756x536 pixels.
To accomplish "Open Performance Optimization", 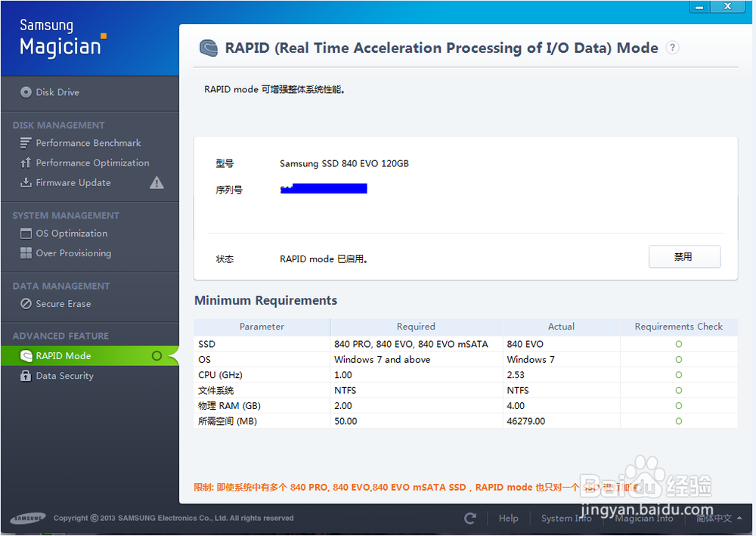I will point(92,163).
